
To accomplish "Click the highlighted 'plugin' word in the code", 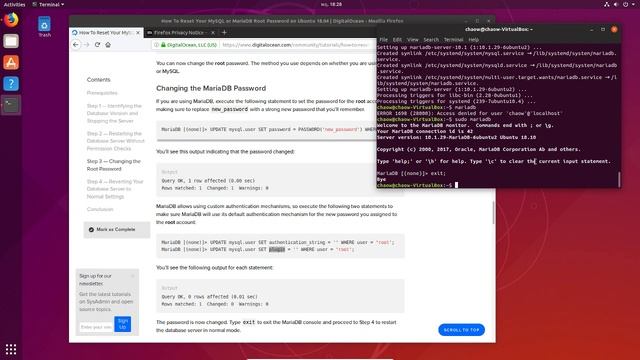I will tap(276, 249).
